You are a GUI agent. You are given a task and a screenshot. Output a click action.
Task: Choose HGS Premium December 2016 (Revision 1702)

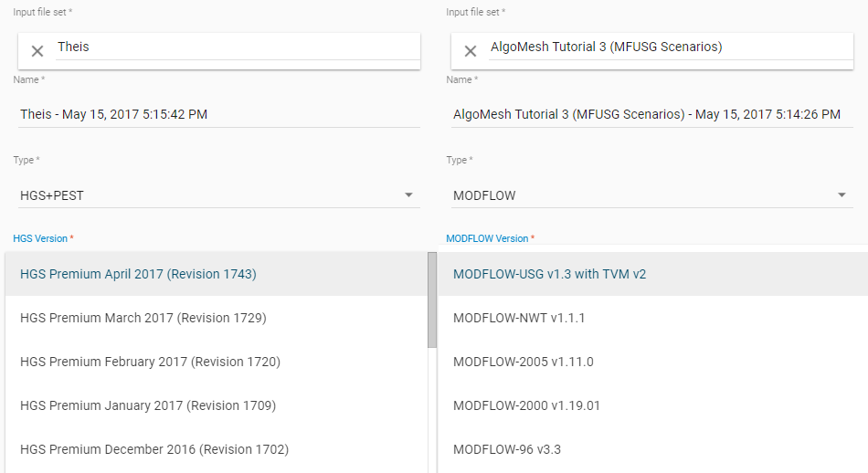[217, 449]
